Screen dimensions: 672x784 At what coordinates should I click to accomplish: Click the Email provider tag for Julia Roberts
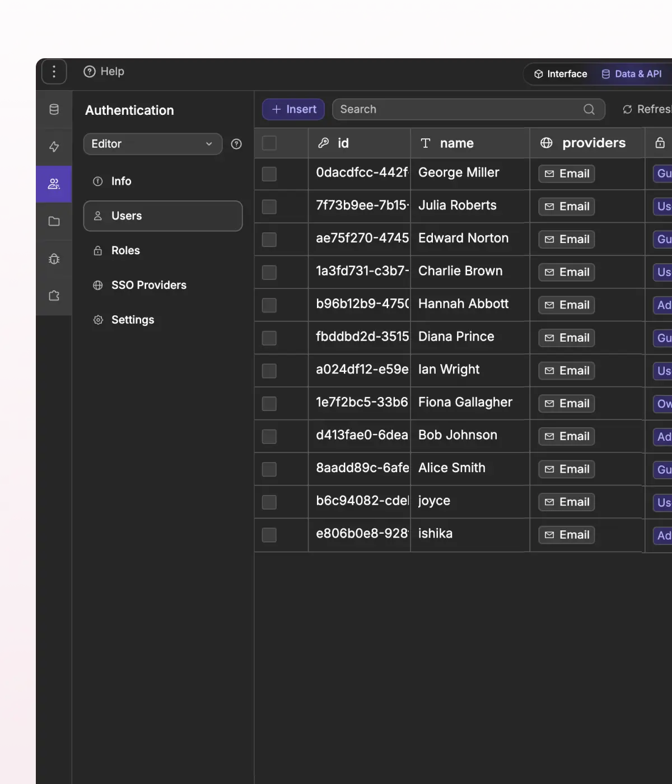[567, 207]
